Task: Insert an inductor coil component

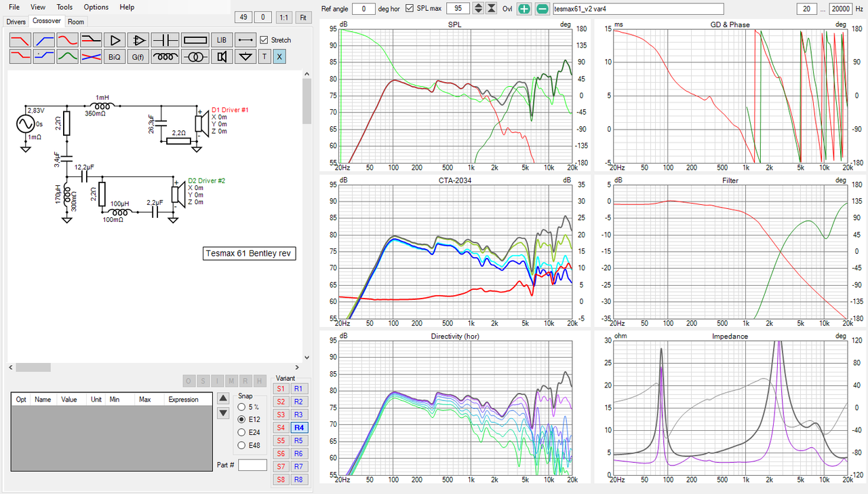Action: point(164,57)
